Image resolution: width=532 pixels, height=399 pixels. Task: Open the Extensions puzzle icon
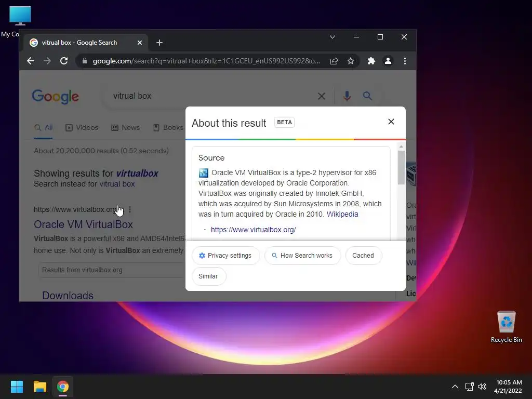371,61
